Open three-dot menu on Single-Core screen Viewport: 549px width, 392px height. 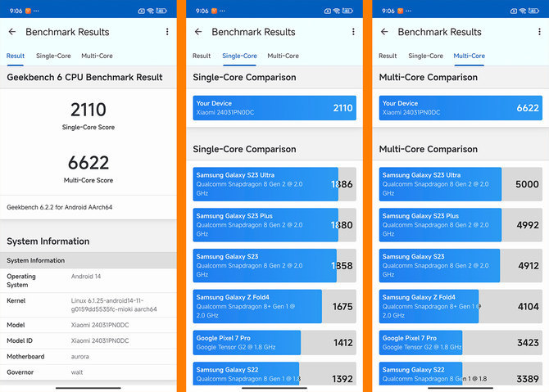(x=353, y=32)
